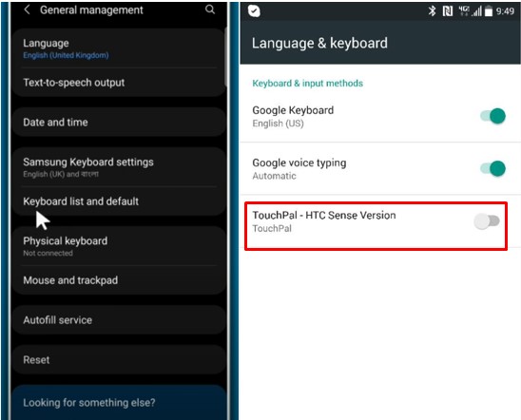Tap the signal strength icon
This screenshot has width=521, height=420.
pyautogui.click(x=477, y=11)
